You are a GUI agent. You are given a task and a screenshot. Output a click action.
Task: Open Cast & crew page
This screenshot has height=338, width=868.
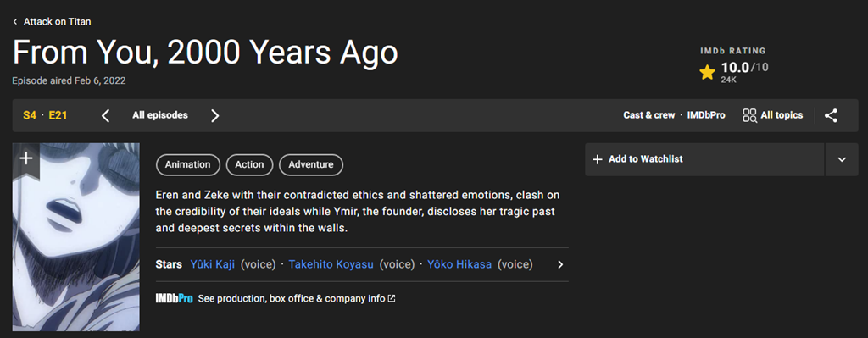click(x=648, y=115)
